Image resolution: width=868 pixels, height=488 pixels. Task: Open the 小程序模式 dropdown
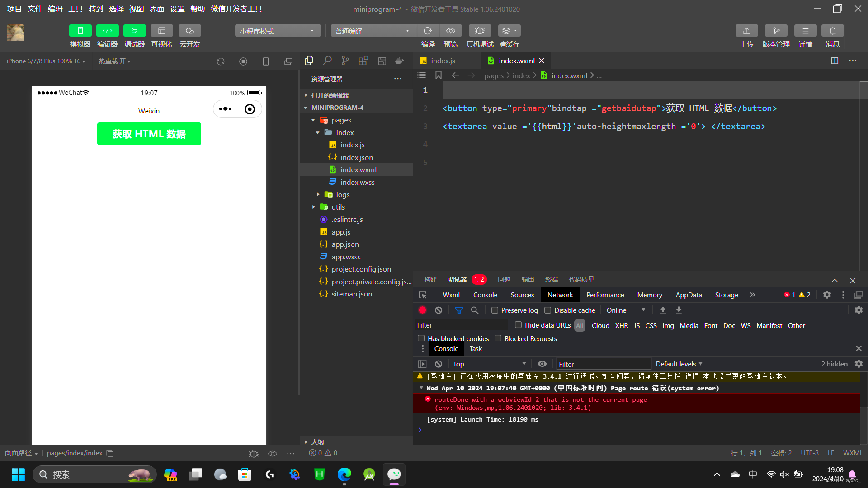277,31
